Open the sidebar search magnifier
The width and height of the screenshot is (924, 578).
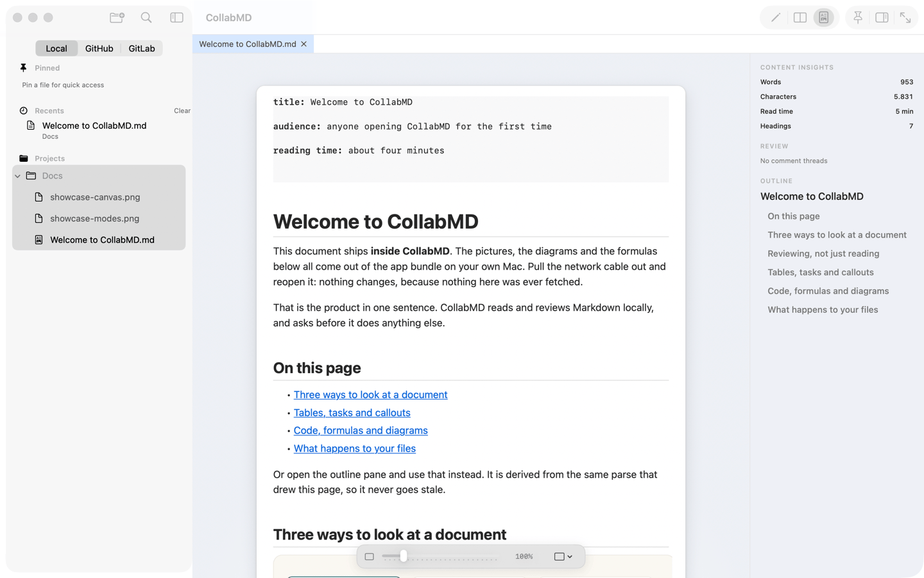tap(146, 18)
